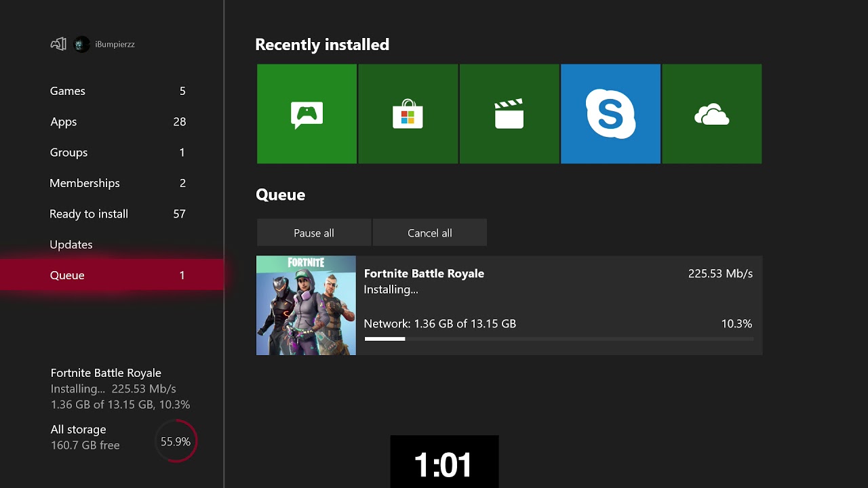Open the Movies & TV clapperboard tile
868x488 pixels.
[x=509, y=114]
